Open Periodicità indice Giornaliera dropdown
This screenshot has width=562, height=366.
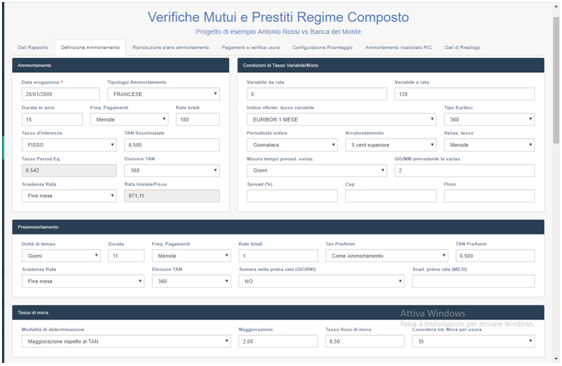pyautogui.click(x=292, y=145)
